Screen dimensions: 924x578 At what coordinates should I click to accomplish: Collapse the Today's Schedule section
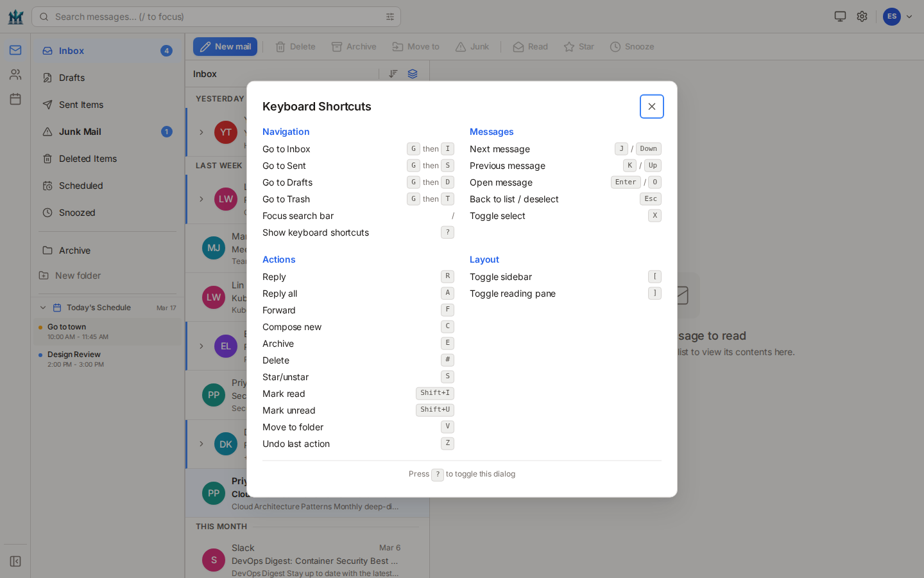43,307
